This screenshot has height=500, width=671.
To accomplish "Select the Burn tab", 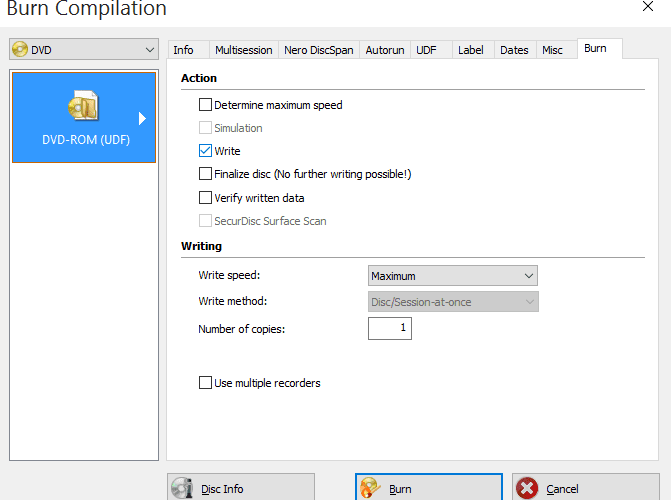I will [600, 48].
